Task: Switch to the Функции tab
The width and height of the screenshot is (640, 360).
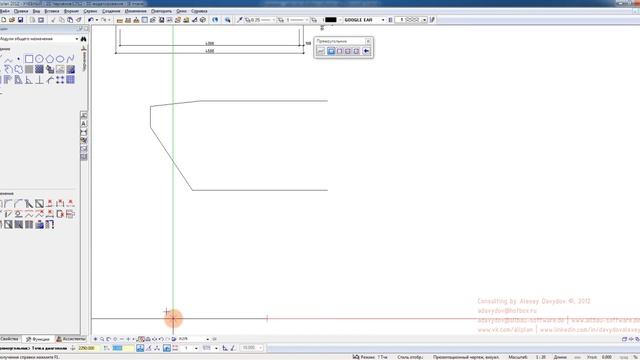Action: tap(38, 339)
